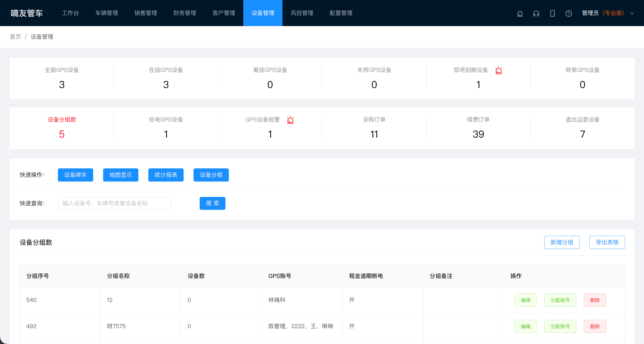The height and width of the screenshot is (344, 644).
Task: Click the 新增分组 button
Action: tap(561, 242)
